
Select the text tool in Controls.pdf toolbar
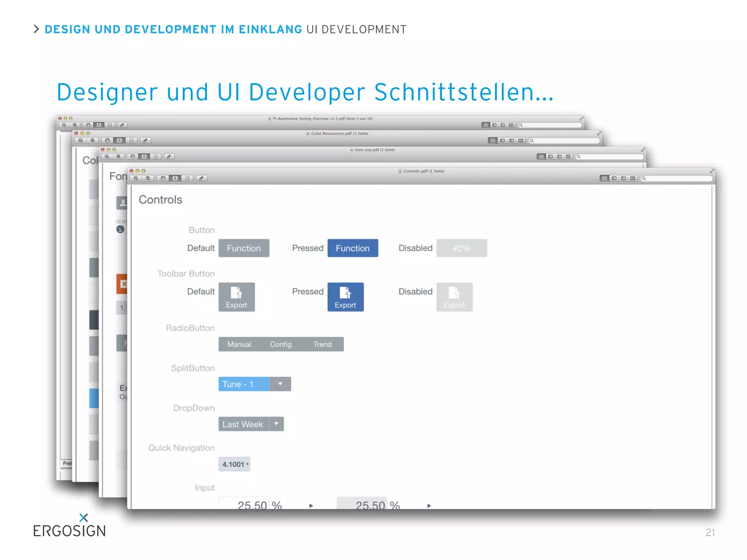(175, 178)
